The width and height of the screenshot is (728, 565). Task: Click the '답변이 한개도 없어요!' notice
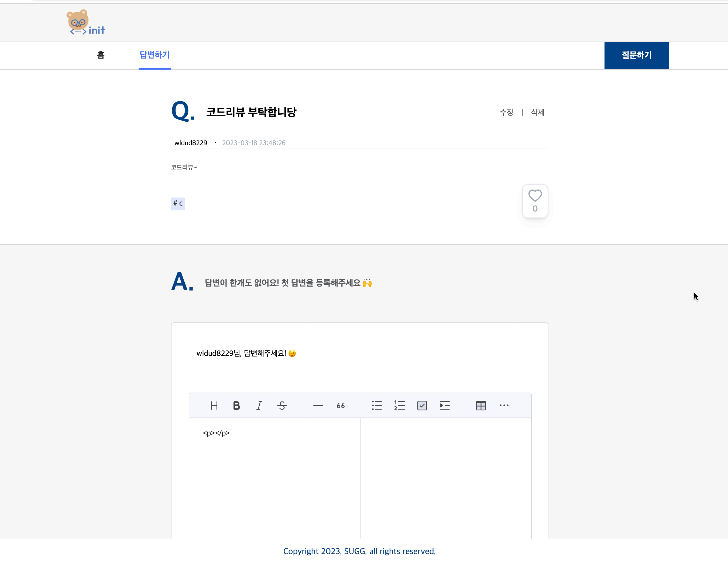tap(288, 283)
